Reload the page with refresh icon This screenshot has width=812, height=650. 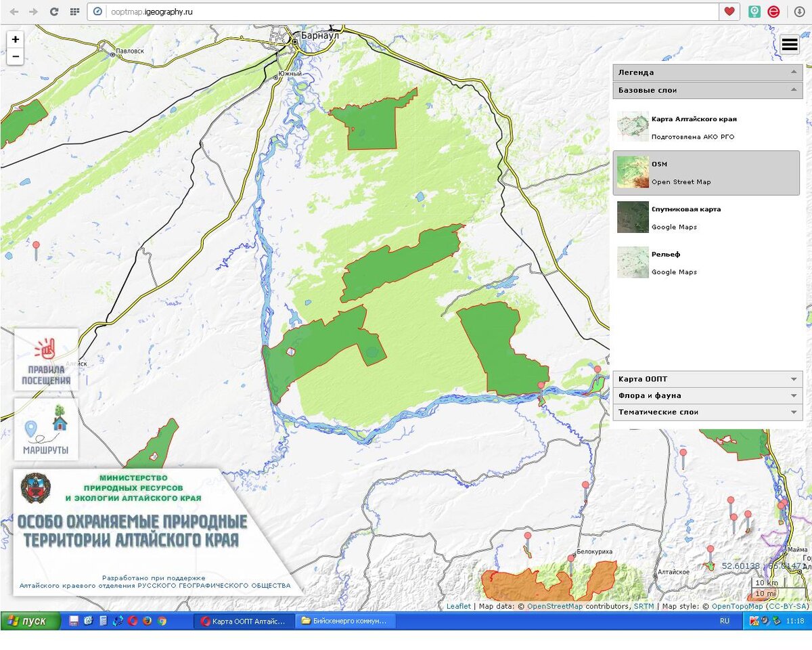coord(54,12)
